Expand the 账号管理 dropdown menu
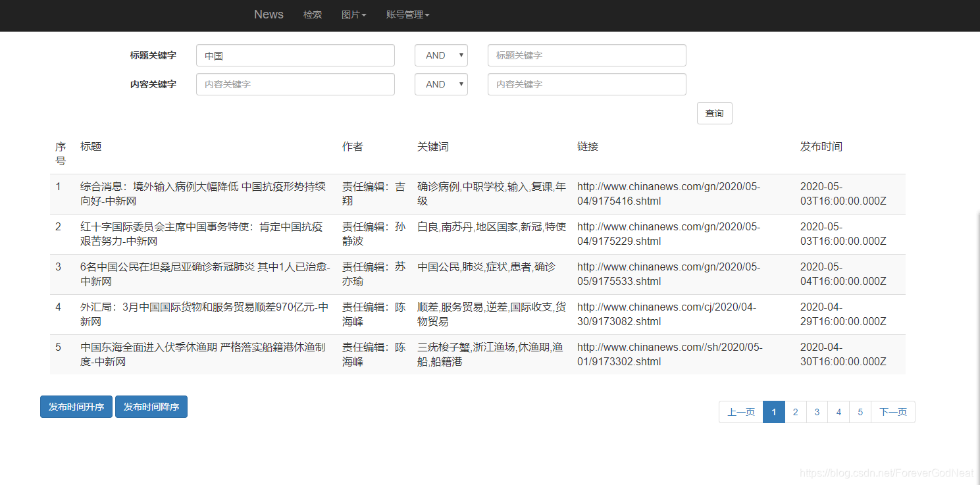This screenshot has width=980, height=485. [x=407, y=14]
